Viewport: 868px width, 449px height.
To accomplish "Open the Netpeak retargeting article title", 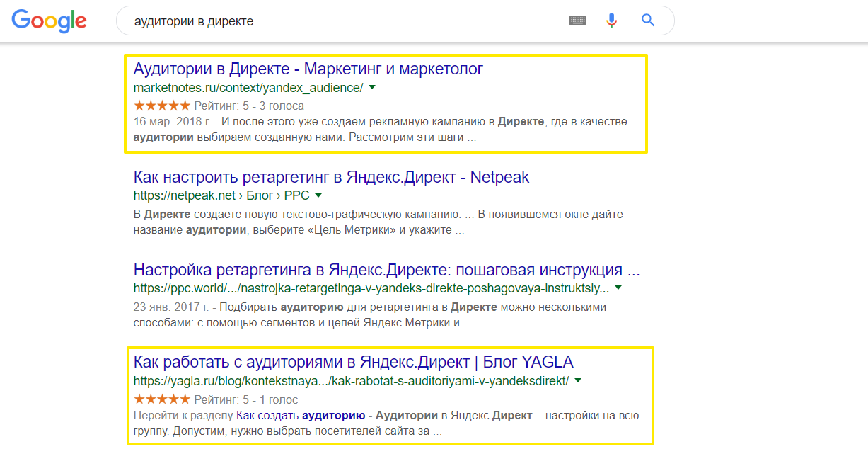I will (331, 176).
